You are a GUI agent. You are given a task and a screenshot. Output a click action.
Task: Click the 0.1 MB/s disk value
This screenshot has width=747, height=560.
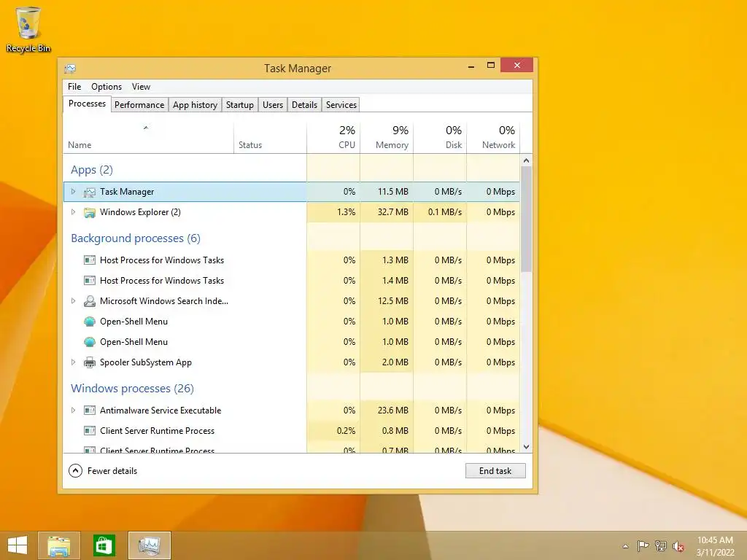click(x=445, y=212)
